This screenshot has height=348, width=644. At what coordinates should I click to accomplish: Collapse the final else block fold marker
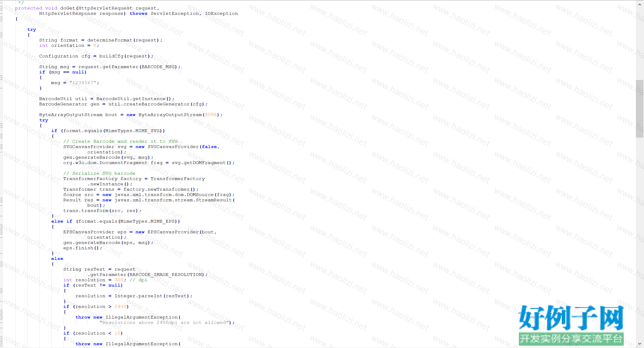tap(1, 264)
